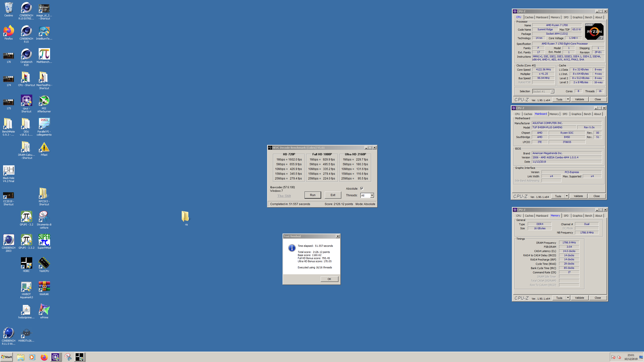Open BenchMate 0.9.3 folder
Image resolution: width=644 pixels, height=362 pixels.
click(x=9, y=127)
